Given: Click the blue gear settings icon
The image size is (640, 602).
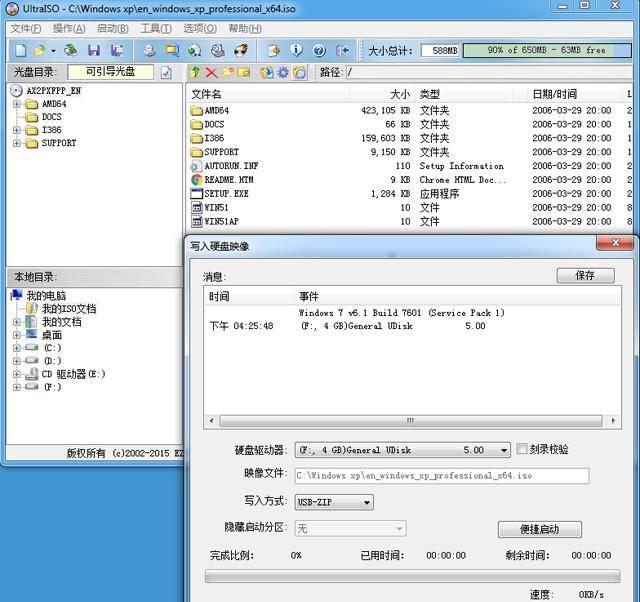Looking at the screenshot, I should 283,73.
